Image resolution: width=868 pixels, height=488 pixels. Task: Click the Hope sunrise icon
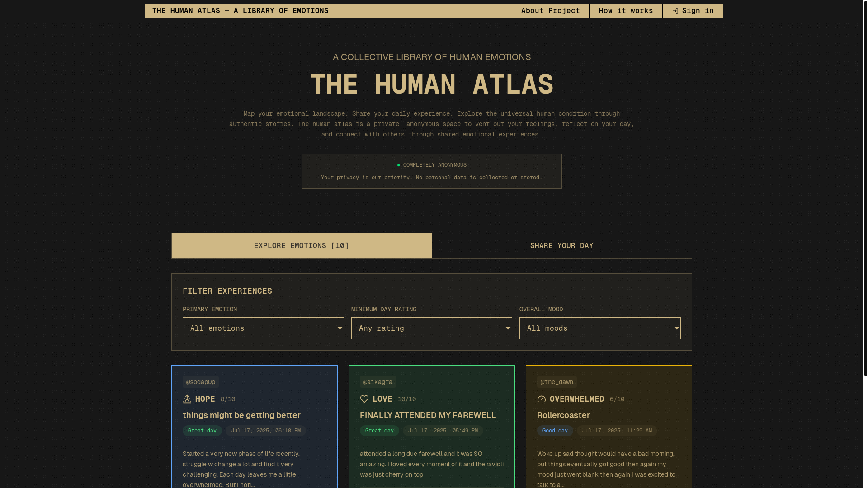187,399
